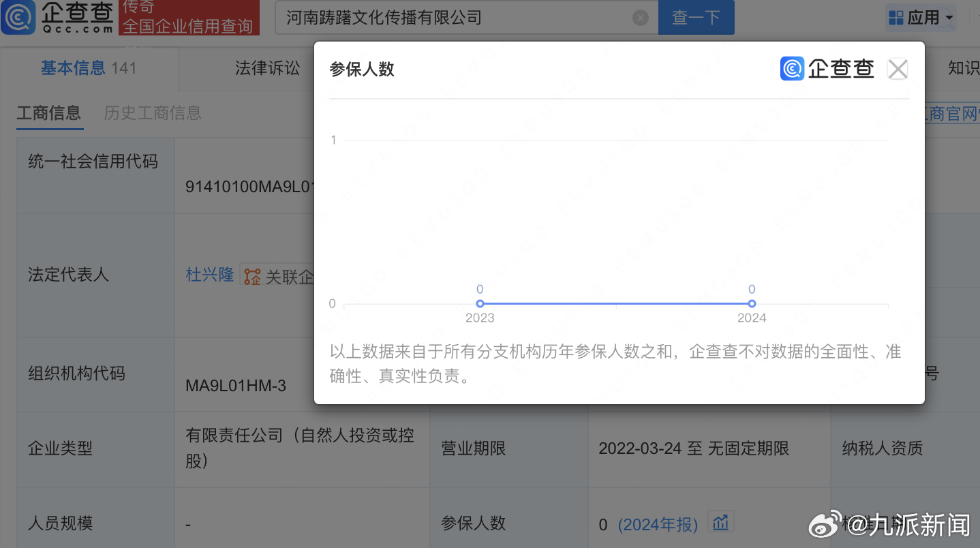Screen dimensions: 980x548
Task: Click the 企查查 logo in the popup
Action: pyautogui.click(x=827, y=69)
